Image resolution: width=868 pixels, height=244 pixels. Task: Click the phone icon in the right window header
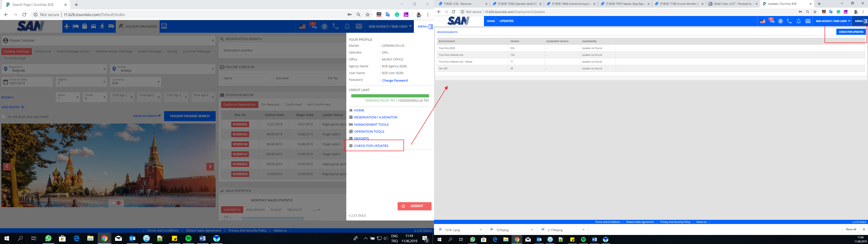(x=789, y=21)
